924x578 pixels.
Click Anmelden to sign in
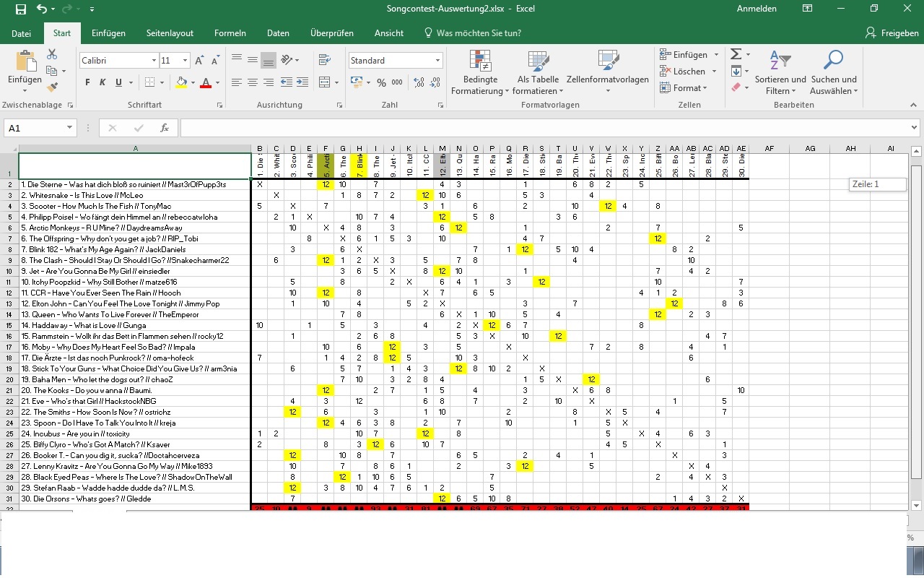[x=757, y=9]
